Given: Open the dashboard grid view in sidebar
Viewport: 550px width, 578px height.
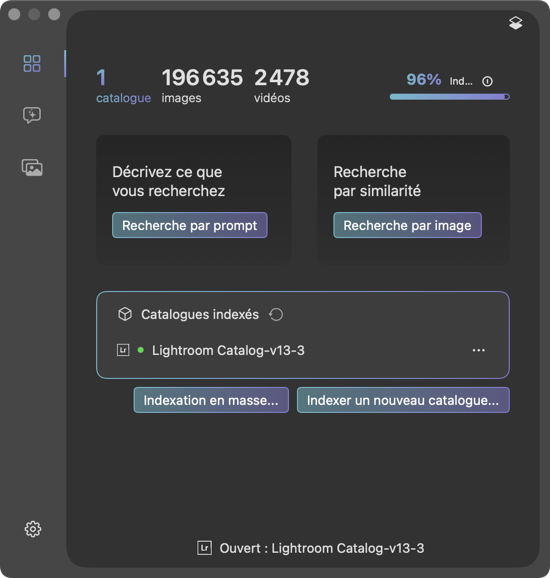Looking at the screenshot, I should coord(32,63).
